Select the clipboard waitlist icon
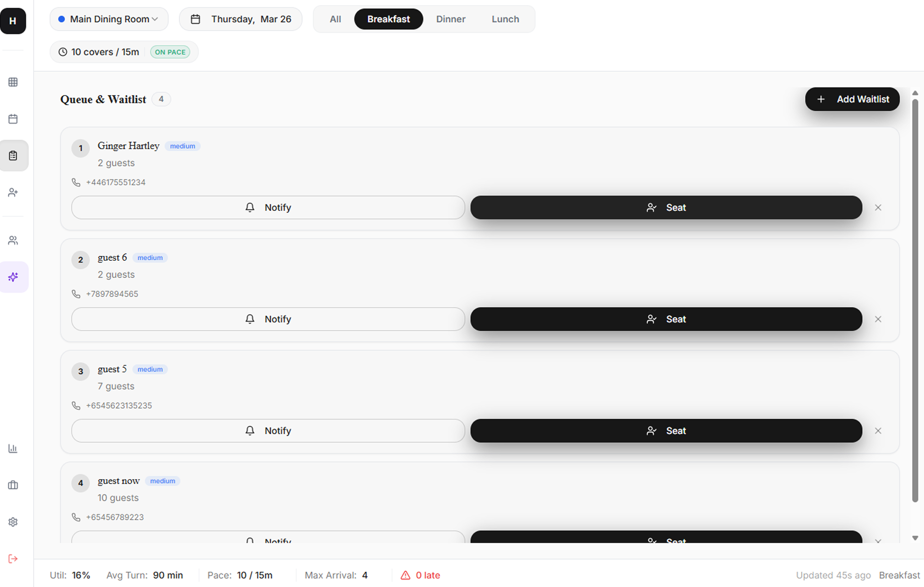This screenshot has width=924, height=587. click(x=13, y=156)
